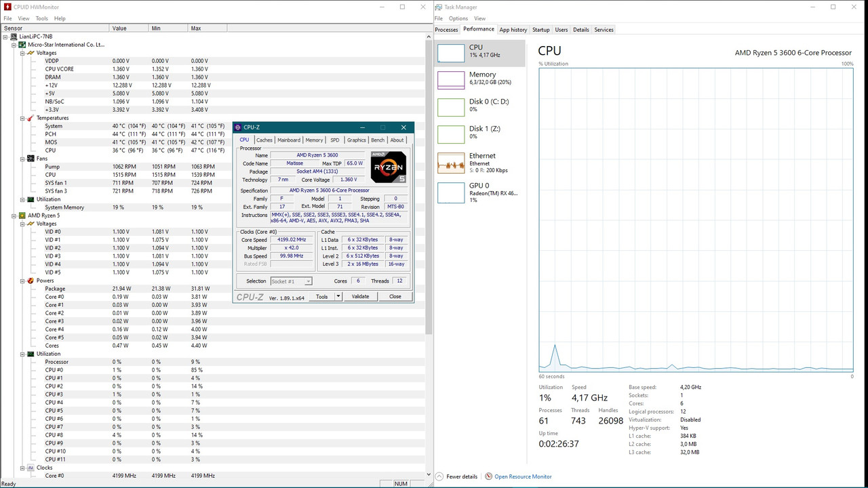Screen dimensions: 868x488
Task: Click the Min column header
Action: pyautogui.click(x=168, y=28)
